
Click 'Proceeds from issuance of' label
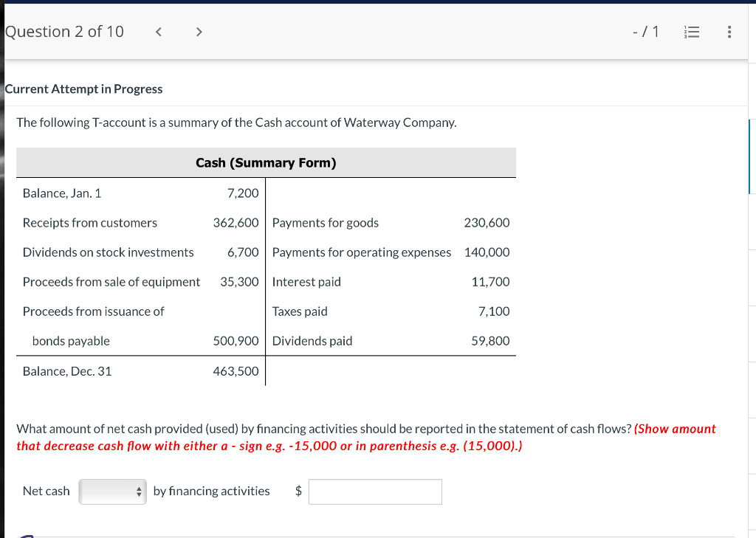(x=94, y=311)
